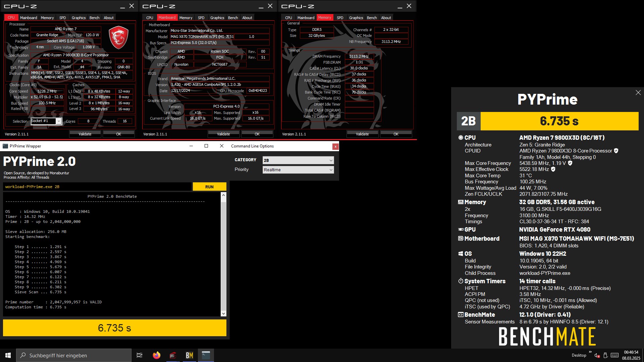644x362 pixels.
Task: Open Task View on the taskbar
Action: 140,355
